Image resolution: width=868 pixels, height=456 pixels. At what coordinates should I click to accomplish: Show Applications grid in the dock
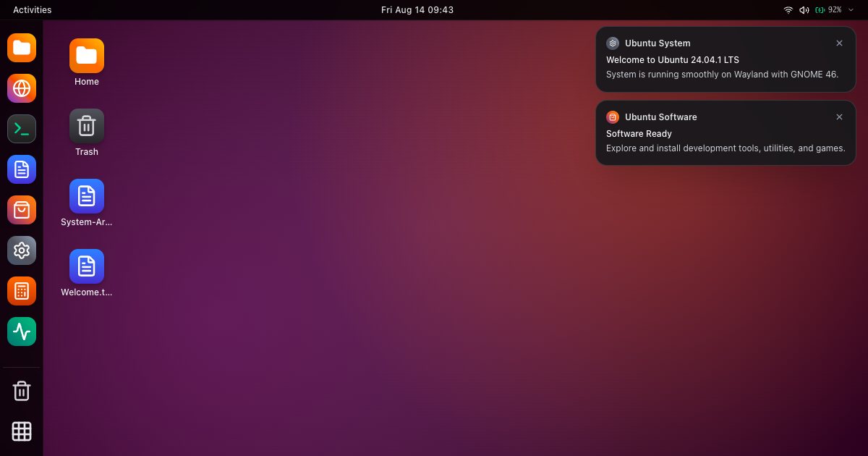pyautogui.click(x=22, y=431)
